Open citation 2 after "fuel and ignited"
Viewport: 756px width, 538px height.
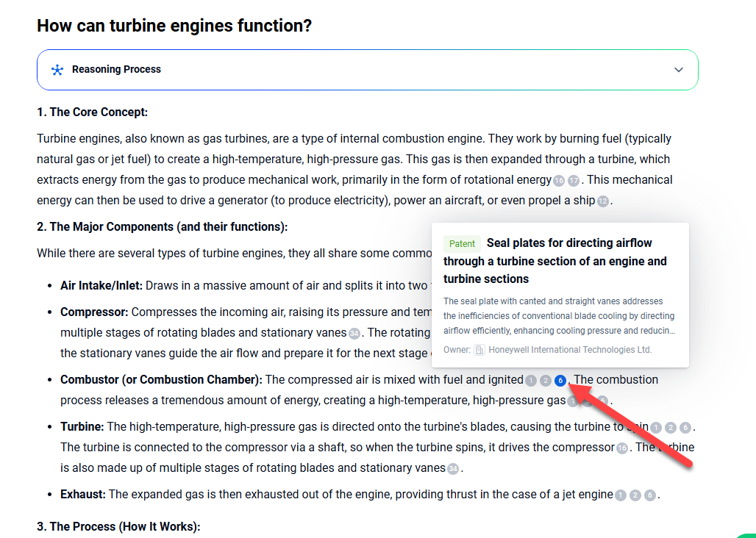[546, 381]
